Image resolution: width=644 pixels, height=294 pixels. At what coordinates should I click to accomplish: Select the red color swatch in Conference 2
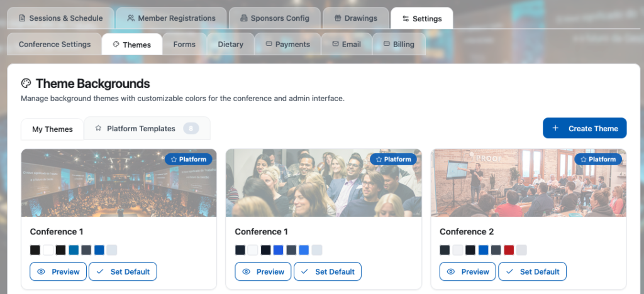coord(509,250)
